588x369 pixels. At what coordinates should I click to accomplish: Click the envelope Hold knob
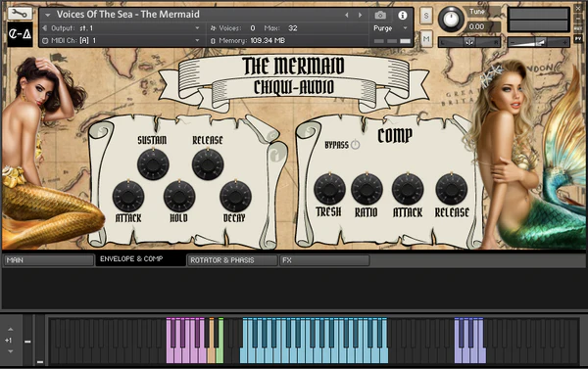(179, 196)
